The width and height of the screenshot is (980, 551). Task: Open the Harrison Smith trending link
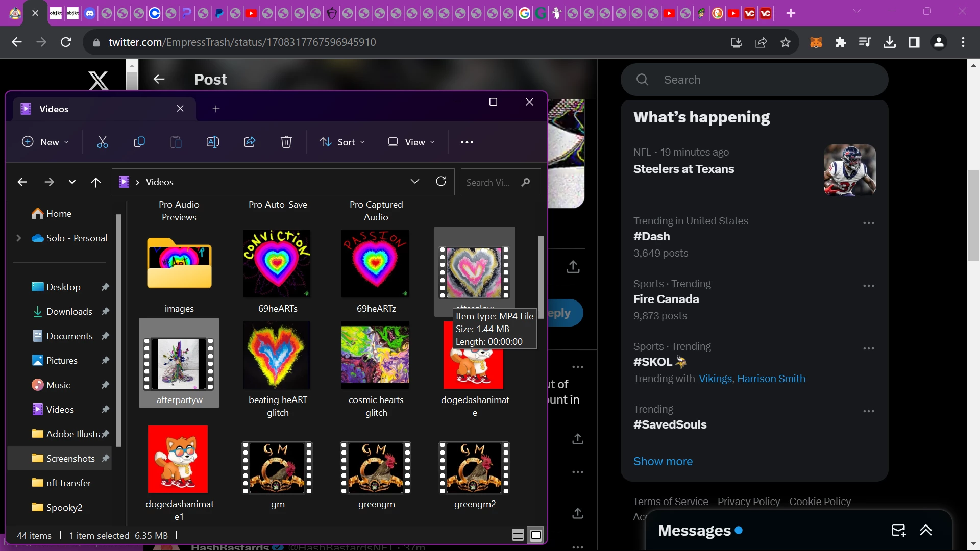(771, 379)
